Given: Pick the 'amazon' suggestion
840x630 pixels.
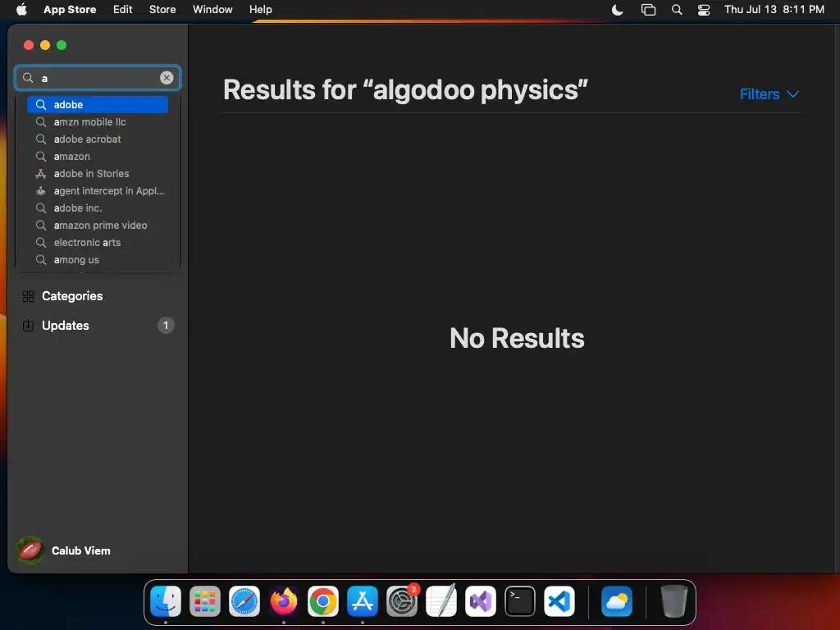Looking at the screenshot, I should click(x=98, y=157).
